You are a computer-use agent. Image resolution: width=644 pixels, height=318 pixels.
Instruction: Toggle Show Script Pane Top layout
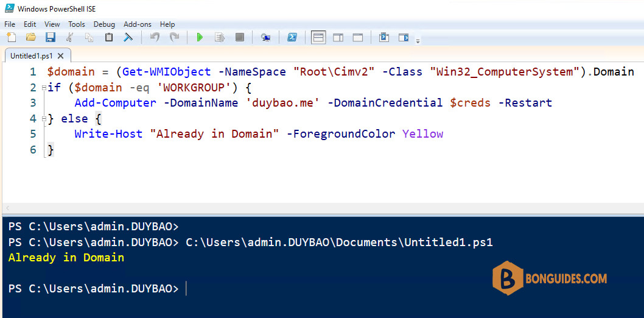(318, 37)
